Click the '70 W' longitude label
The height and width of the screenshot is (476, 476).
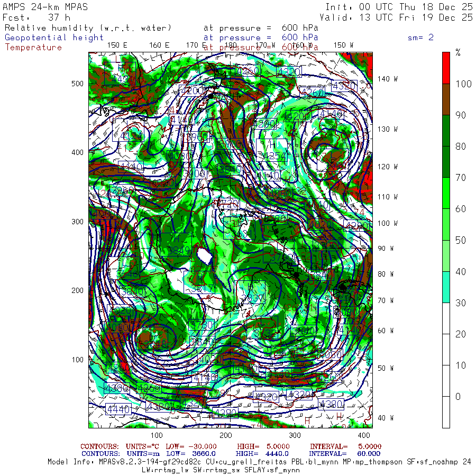[x=386, y=300]
